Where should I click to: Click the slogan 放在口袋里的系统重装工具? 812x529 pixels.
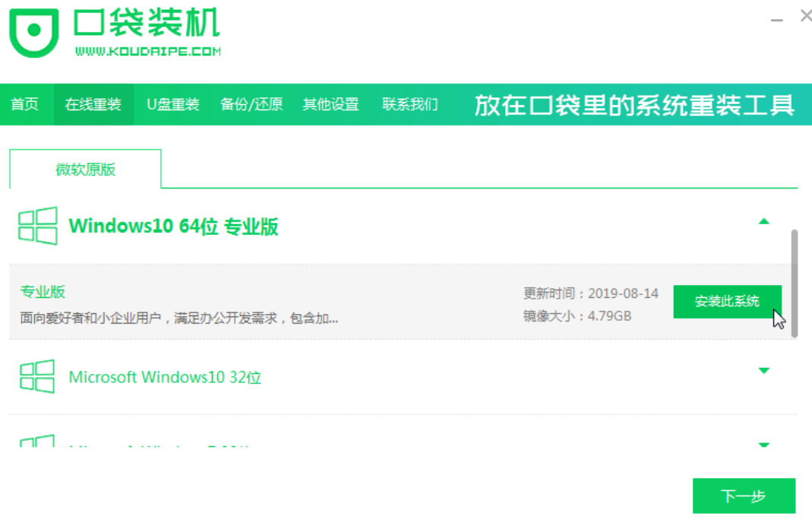634,105
